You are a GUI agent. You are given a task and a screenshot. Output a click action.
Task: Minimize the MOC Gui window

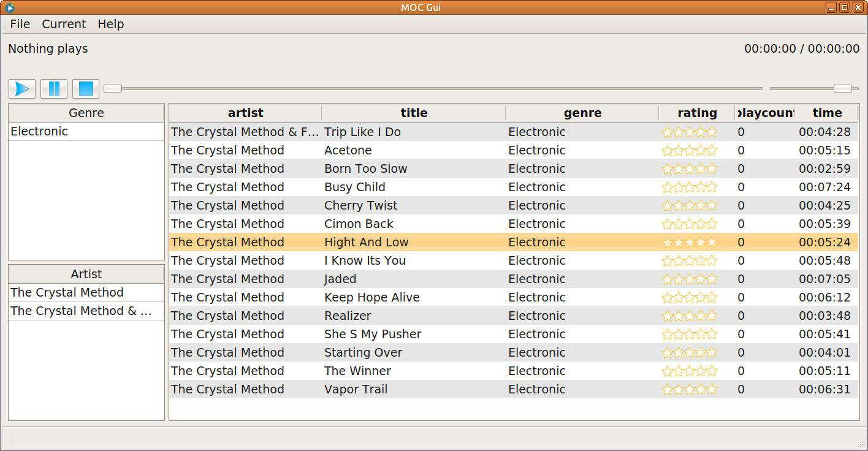(x=831, y=7)
